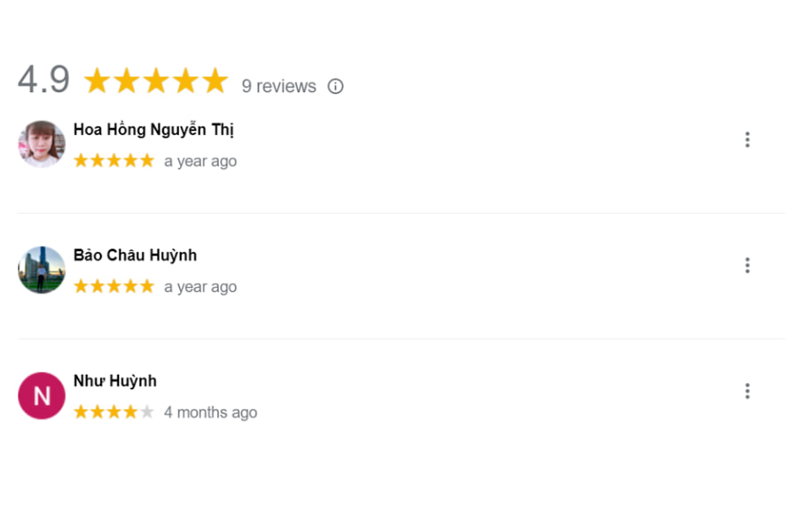
Task: Click "a year ago" on Hoa Hồng's review
Action: (x=200, y=161)
